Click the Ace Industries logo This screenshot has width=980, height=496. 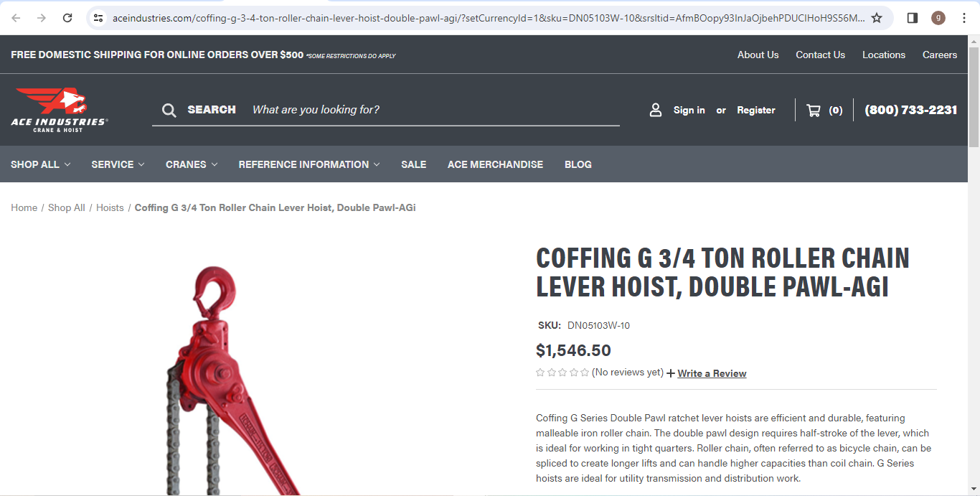[x=60, y=110]
